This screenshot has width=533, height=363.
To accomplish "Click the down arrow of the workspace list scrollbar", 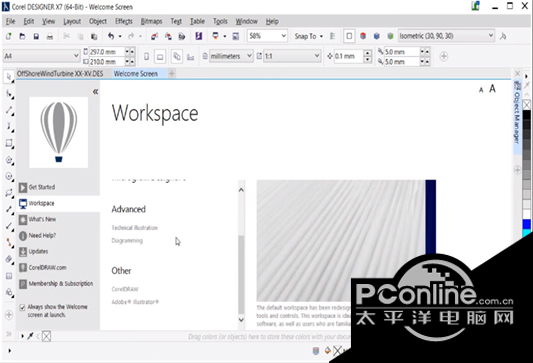I will [x=241, y=320].
